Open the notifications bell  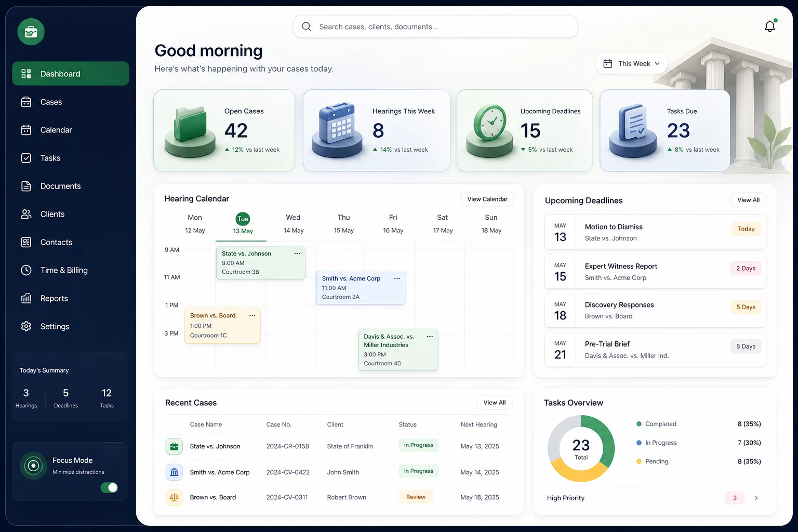pos(770,26)
